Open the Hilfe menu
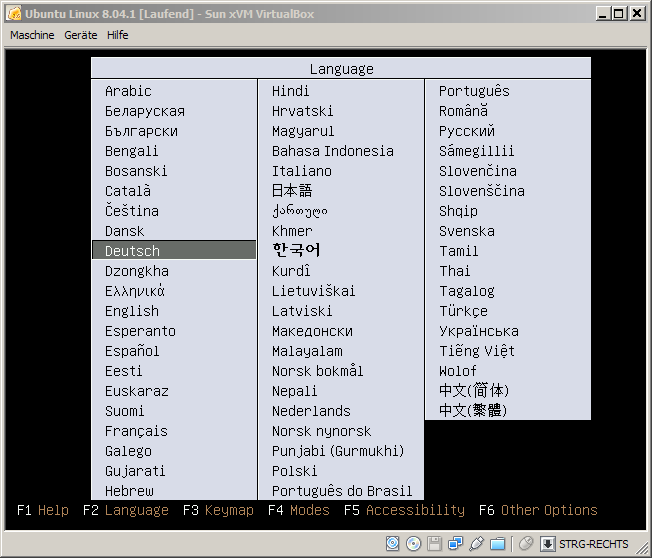Screen dimensions: 652x558 click(x=118, y=35)
